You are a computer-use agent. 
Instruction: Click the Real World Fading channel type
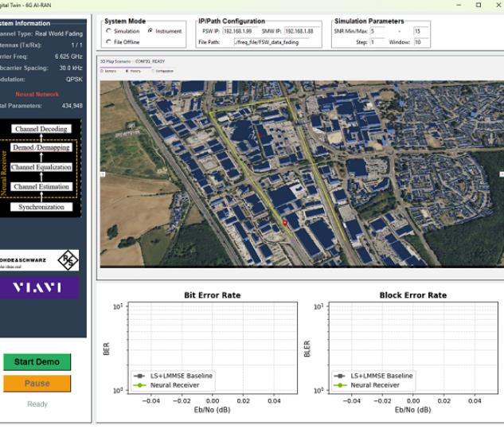coord(59,33)
